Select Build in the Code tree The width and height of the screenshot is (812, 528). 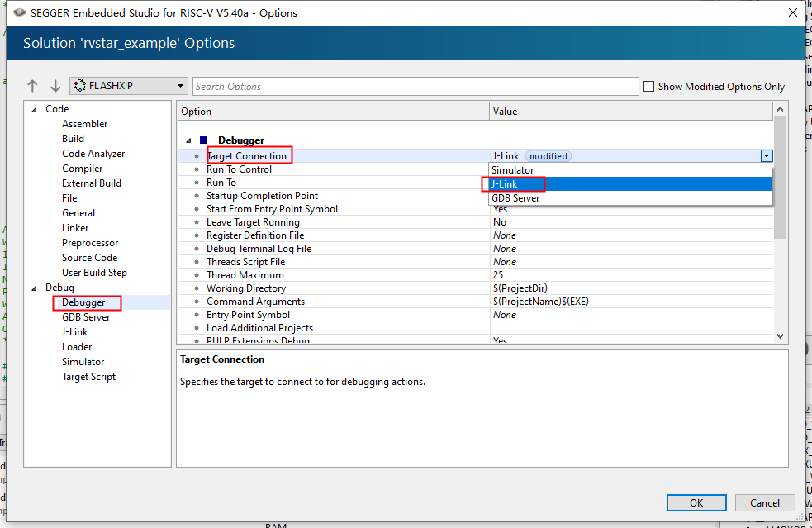(73, 139)
